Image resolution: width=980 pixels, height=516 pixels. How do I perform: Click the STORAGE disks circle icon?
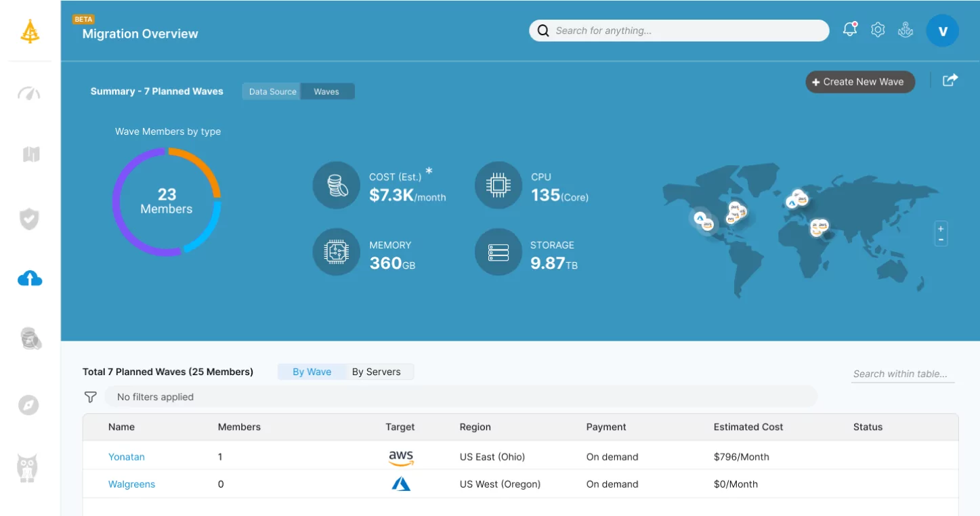tap(498, 252)
